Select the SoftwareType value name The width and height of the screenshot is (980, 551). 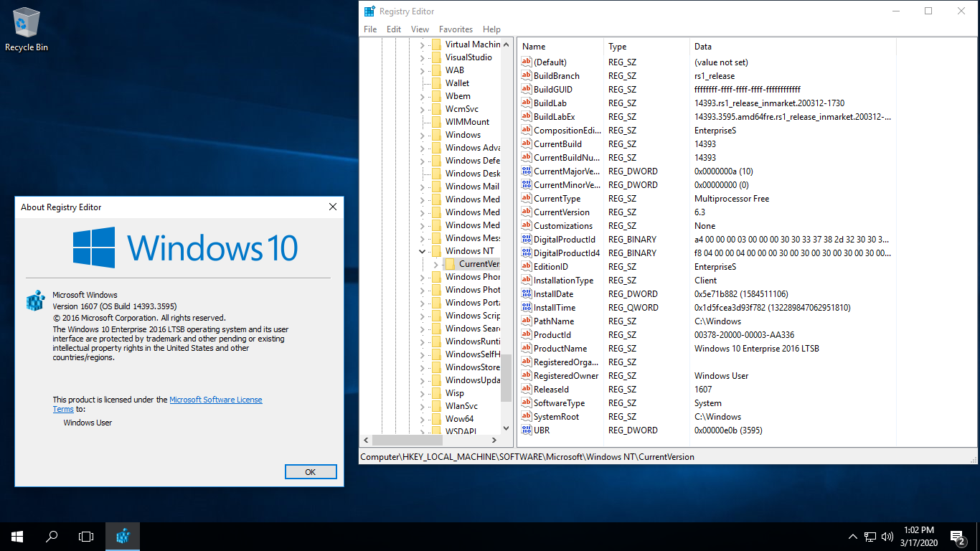click(559, 402)
